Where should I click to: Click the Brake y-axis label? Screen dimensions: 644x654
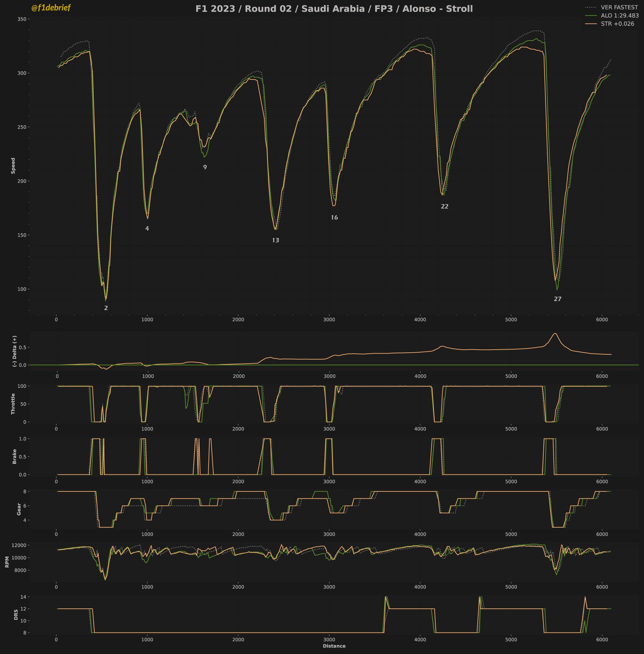[x=14, y=456]
